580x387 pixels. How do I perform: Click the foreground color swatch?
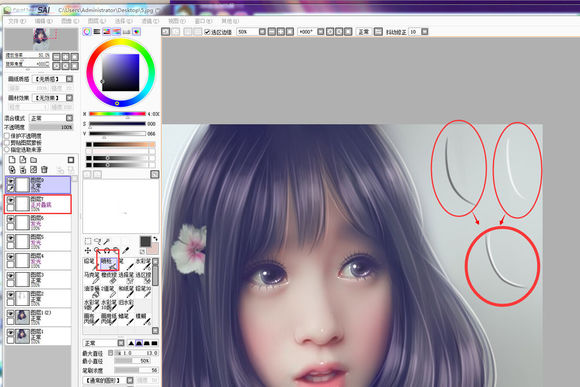coord(145,242)
